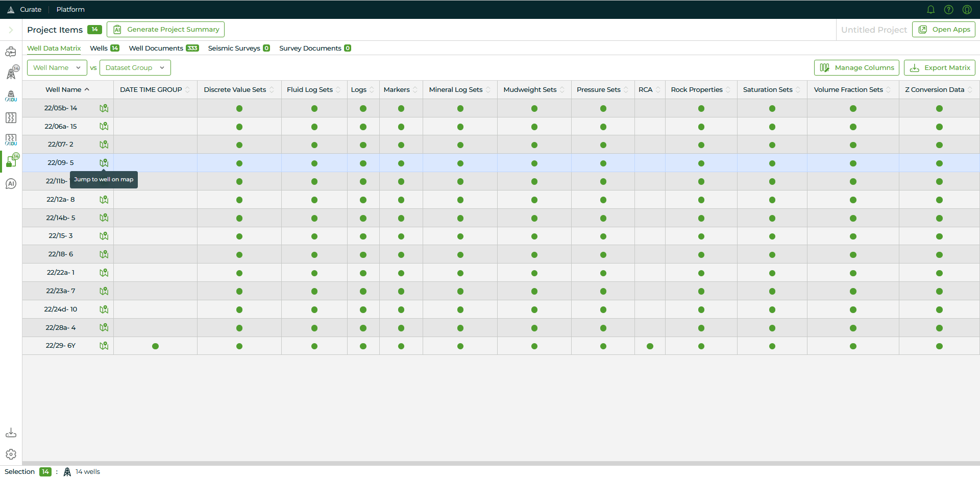Image resolution: width=980 pixels, height=478 pixels.
Task: Click the Selection 14 badge
Action: pos(45,472)
